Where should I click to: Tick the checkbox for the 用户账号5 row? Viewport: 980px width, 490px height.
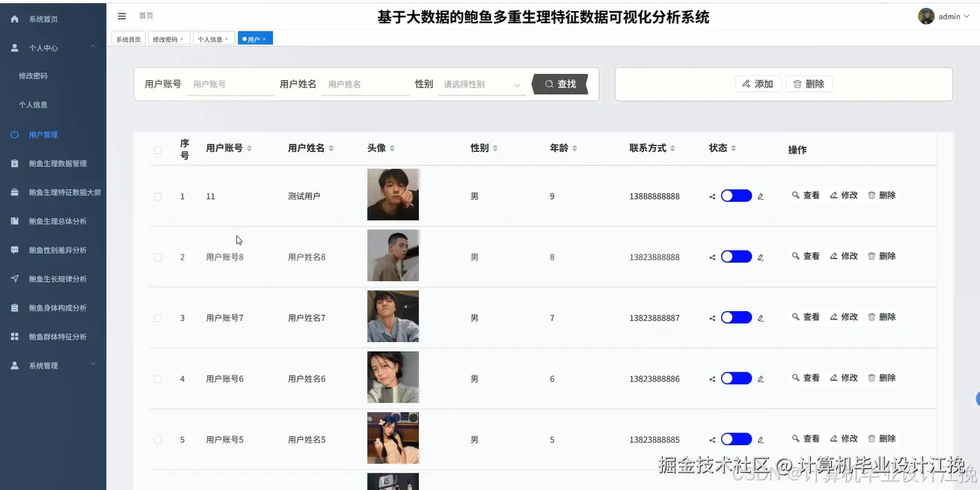(x=158, y=440)
